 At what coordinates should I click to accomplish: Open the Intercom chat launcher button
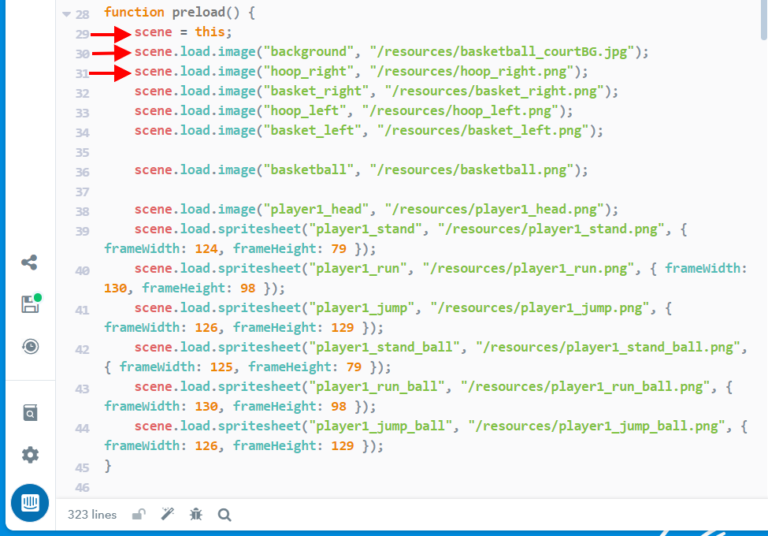click(29, 505)
